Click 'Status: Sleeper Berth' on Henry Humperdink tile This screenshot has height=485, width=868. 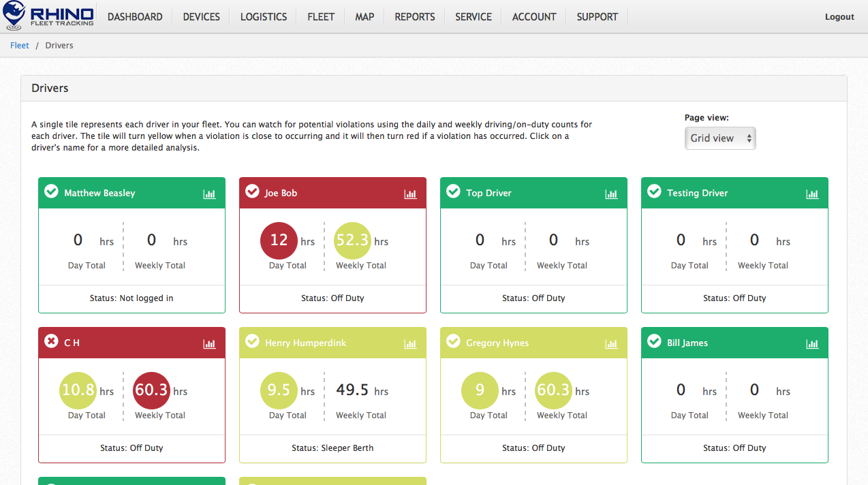[332, 448]
